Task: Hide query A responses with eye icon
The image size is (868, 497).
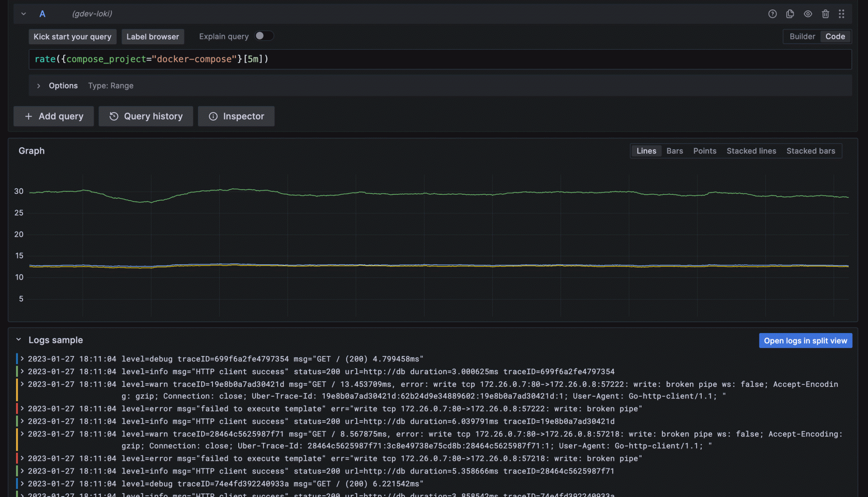Action: pos(808,14)
